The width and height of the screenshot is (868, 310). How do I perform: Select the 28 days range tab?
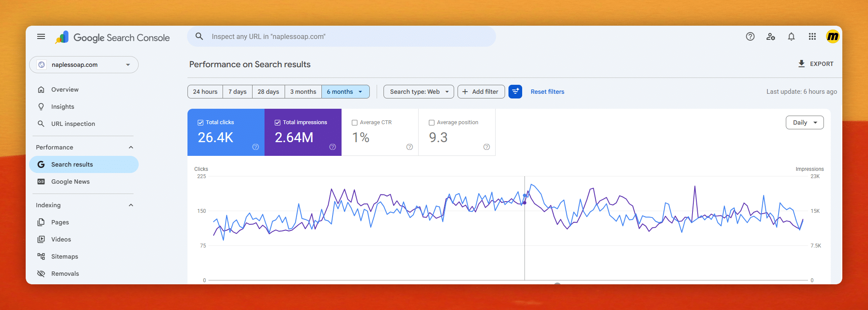point(268,92)
